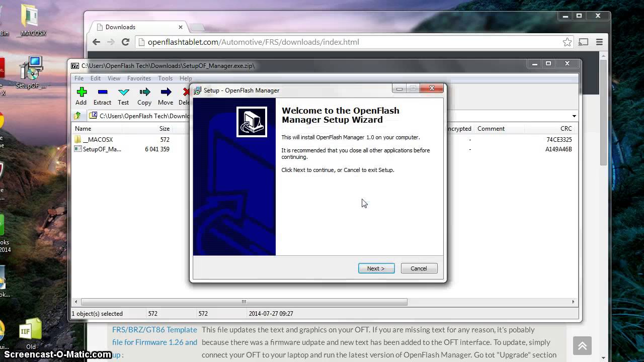644x362 pixels.
Task: Click the 74CE3325 CRC value
Action: pos(559,139)
